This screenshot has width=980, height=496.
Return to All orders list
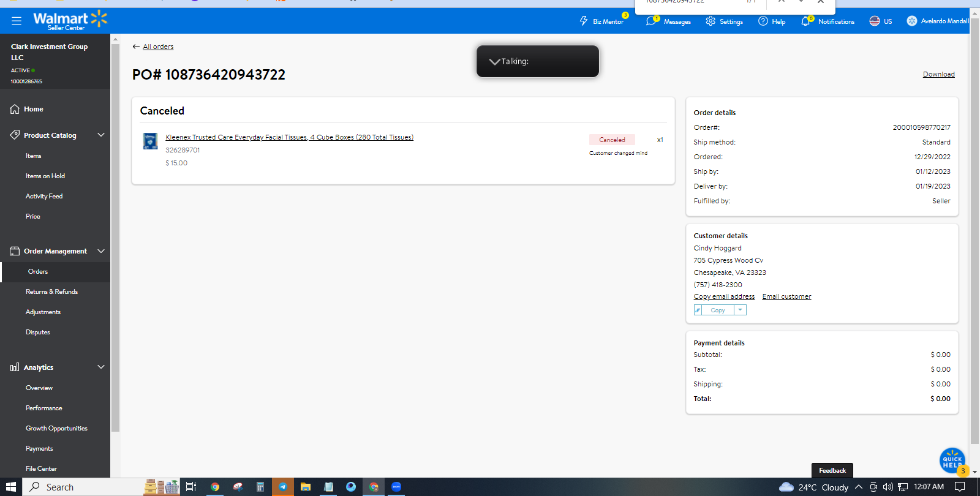[x=158, y=47]
